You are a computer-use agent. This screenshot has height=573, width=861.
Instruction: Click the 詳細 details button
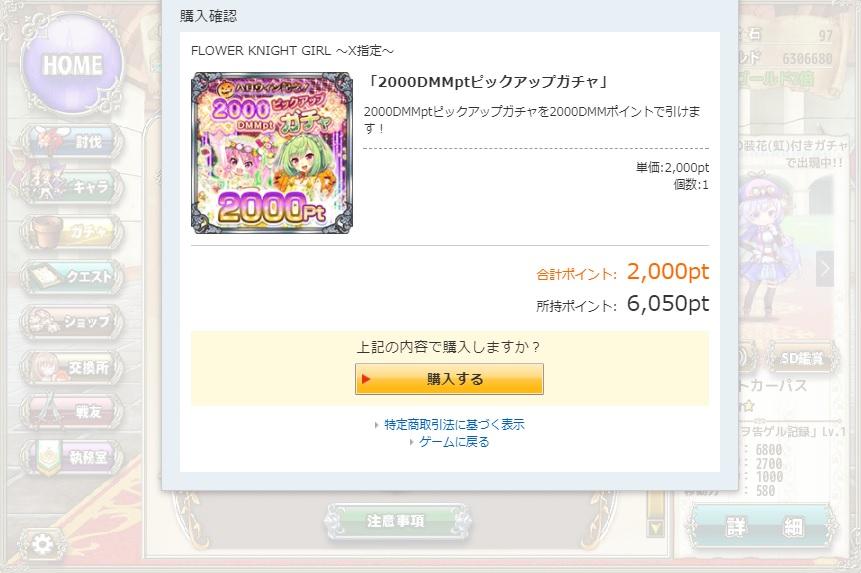(764, 527)
